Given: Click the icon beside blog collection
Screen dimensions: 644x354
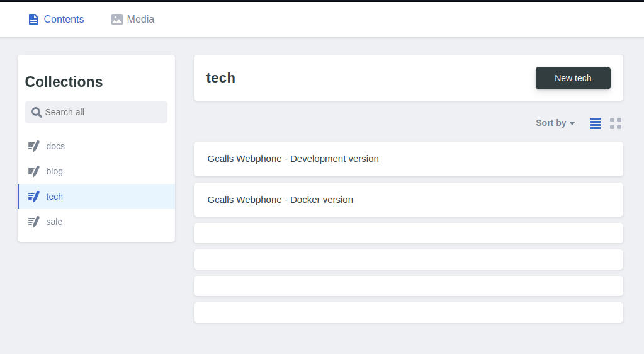Looking at the screenshot, I should (x=34, y=171).
